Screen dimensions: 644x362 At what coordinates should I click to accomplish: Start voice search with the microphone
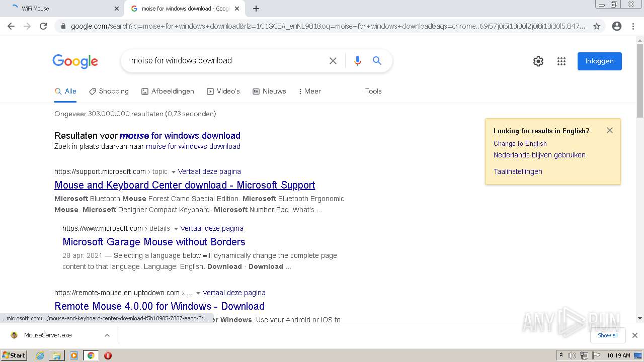click(x=358, y=61)
